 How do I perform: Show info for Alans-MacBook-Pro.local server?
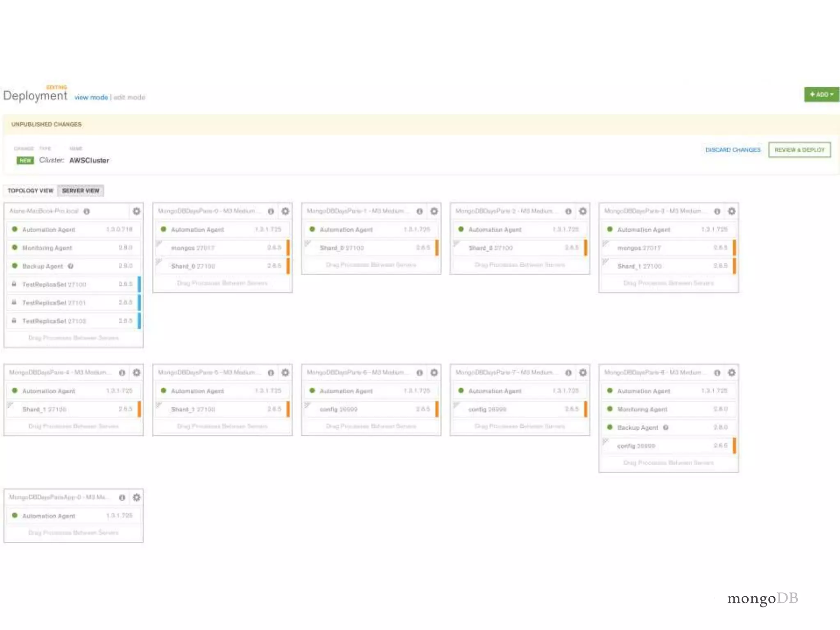point(87,212)
